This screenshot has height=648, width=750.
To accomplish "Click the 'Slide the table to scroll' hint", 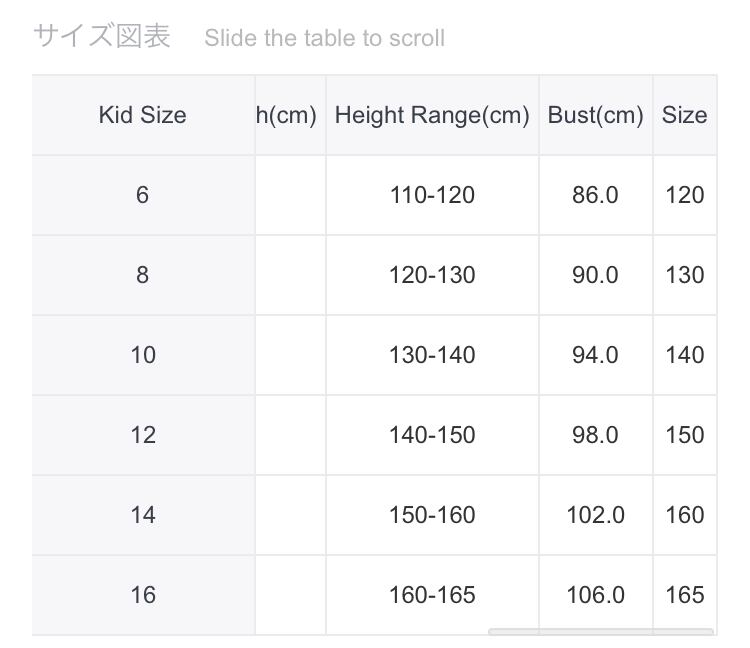I will pyautogui.click(x=324, y=38).
